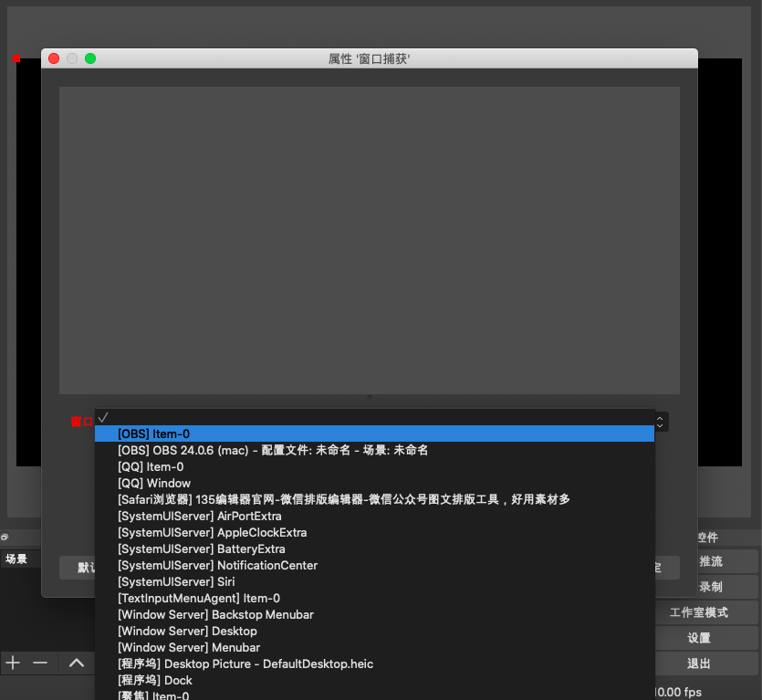762x700 pixels.
Task: Select [SystemUIServer] NotificationCenter
Action: [x=374, y=565]
